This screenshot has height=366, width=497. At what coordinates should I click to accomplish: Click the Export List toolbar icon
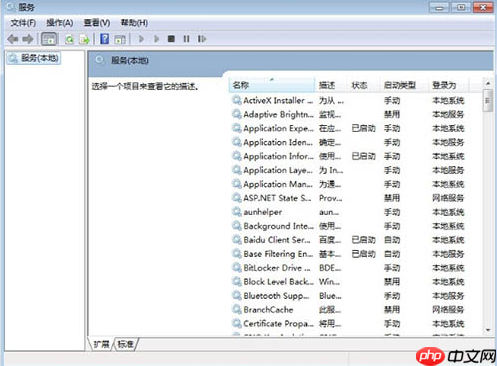coord(85,40)
